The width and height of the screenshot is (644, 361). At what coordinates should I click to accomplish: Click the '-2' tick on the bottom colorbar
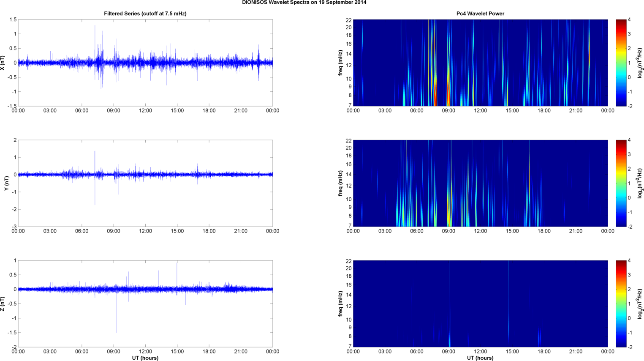click(630, 347)
